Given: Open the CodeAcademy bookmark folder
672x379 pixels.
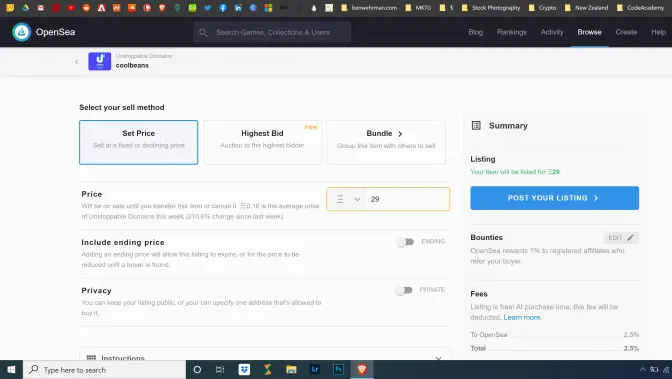Looking at the screenshot, I should click(x=640, y=8).
